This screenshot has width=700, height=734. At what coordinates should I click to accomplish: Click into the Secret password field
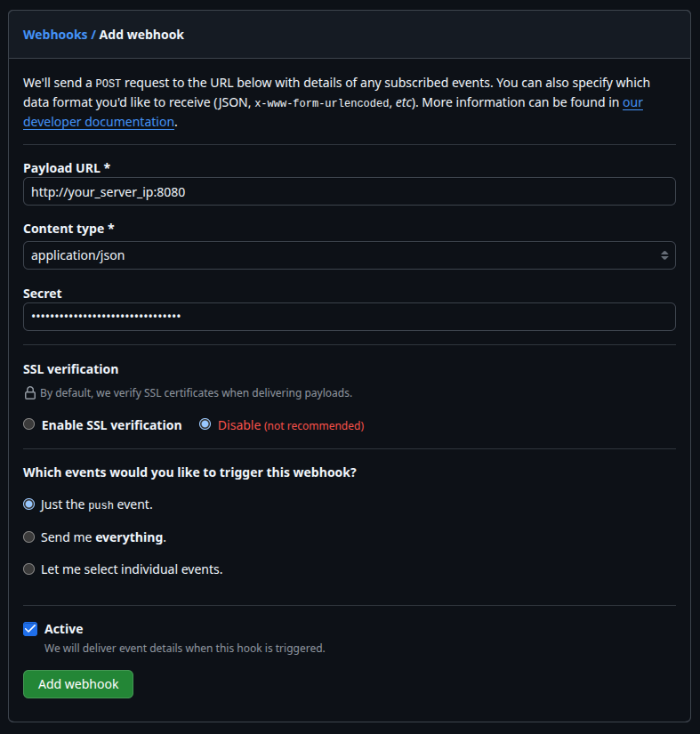coord(349,317)
